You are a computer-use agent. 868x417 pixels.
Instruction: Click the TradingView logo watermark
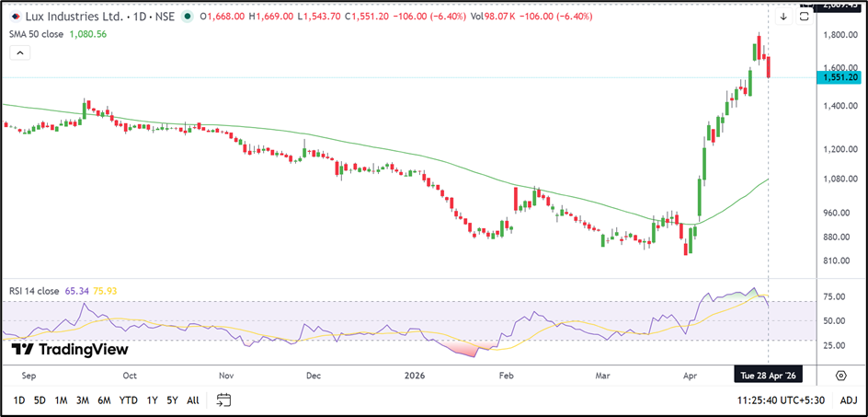(70, 350)
